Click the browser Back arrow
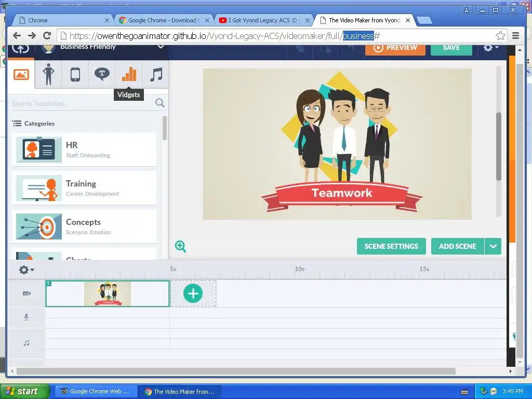This screenshot has height=399, width=532. pos(17,36)
